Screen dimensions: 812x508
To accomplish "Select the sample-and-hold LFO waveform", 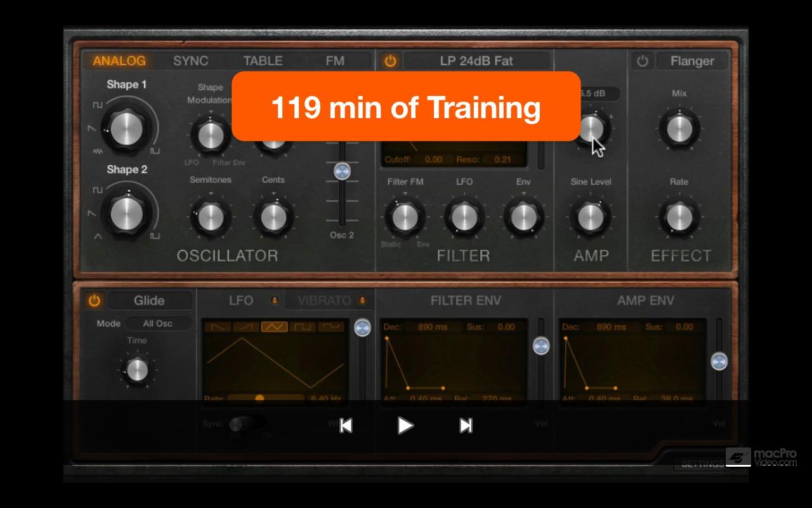I will pyautogui.click(x=331, y=326).
